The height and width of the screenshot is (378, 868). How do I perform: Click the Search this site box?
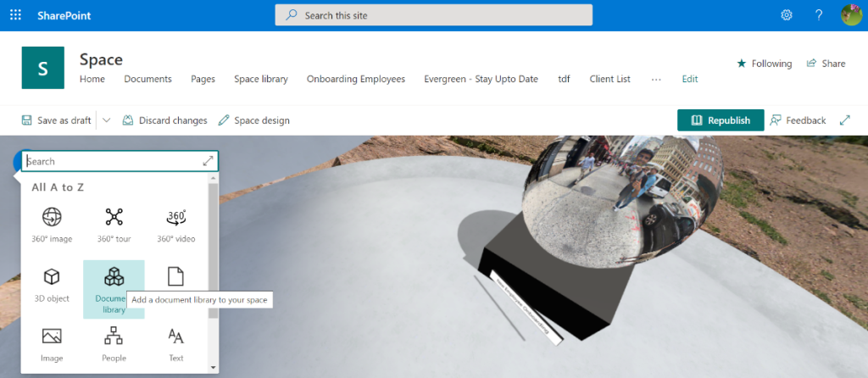click(x=433, y=15)
